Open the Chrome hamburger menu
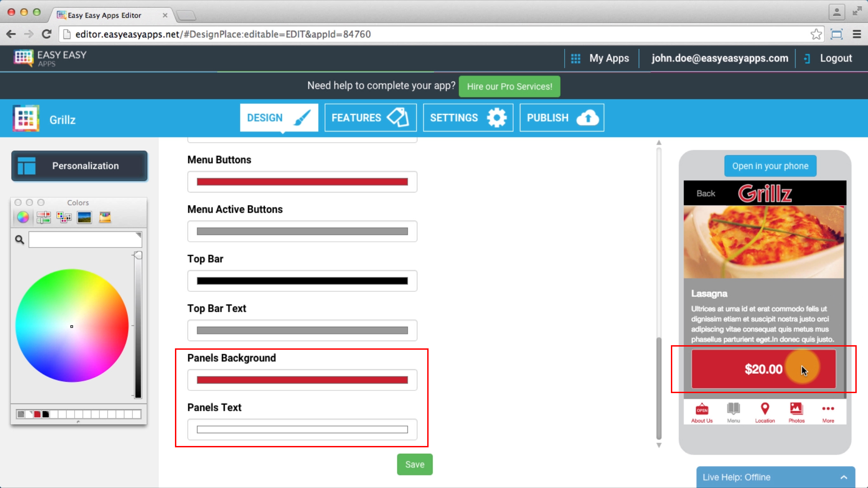 pyautogui.click(x=856, y=34)
